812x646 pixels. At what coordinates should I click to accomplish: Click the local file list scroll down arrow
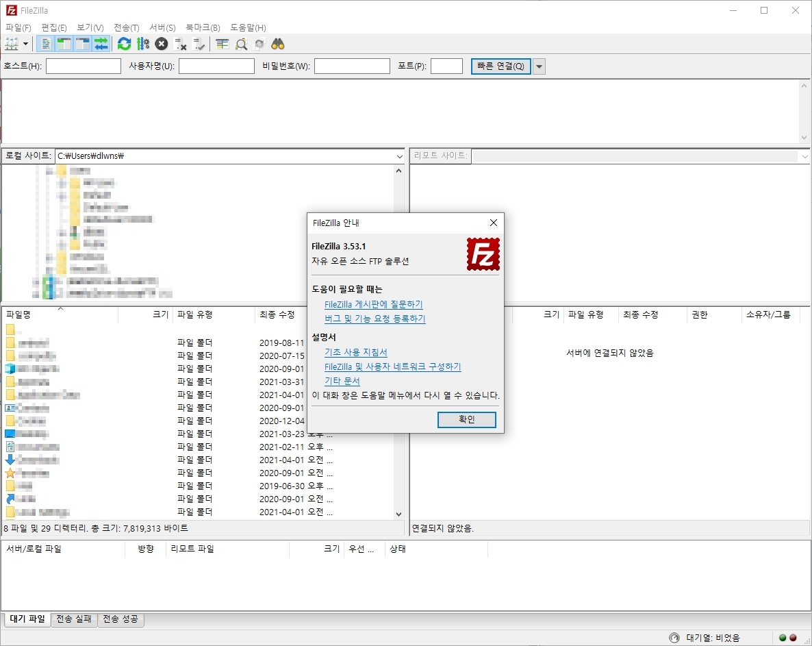tap(398, 514)
